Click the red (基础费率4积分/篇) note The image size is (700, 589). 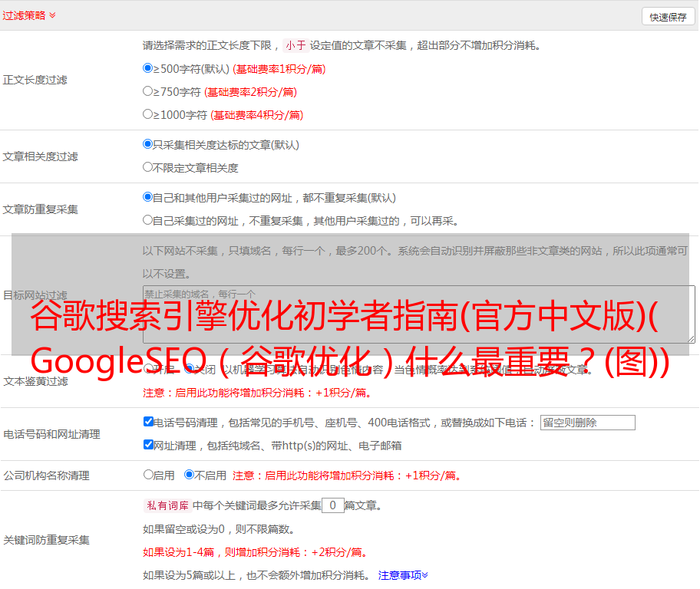[256, 115]
